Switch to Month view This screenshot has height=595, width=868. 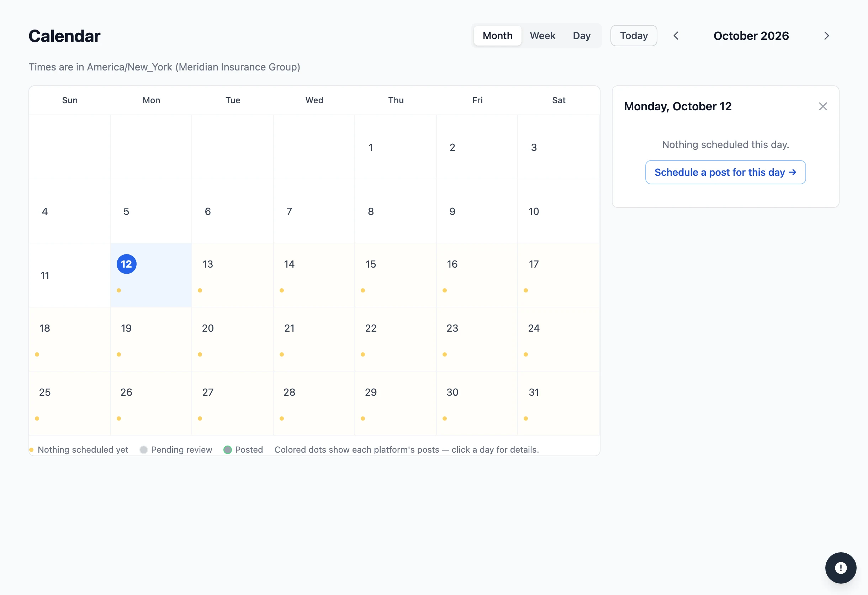click(x=497, y=36)
